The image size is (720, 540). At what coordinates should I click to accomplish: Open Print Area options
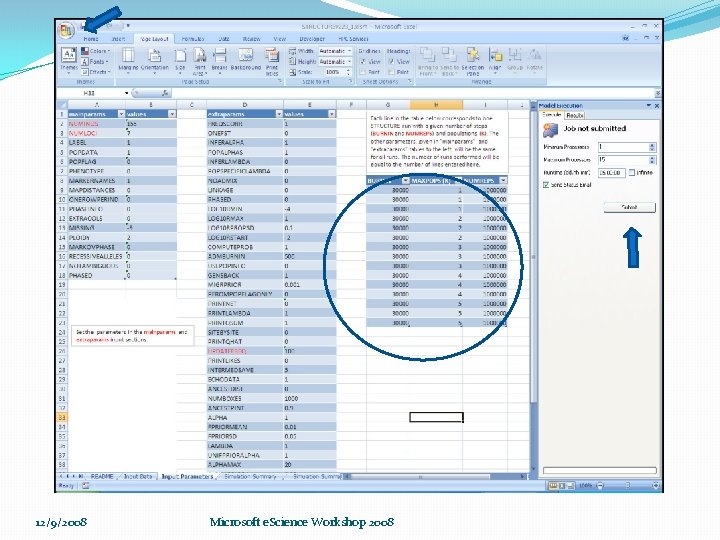[199, 62]
